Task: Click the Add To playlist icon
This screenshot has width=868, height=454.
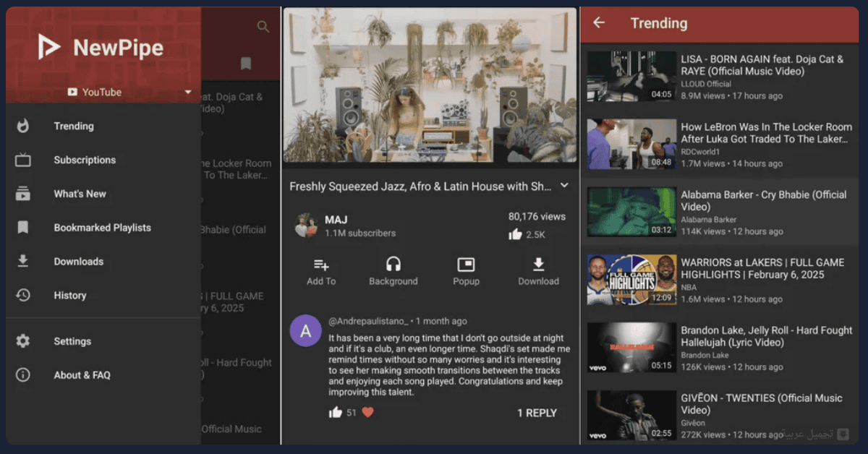Action: [321, 265]
